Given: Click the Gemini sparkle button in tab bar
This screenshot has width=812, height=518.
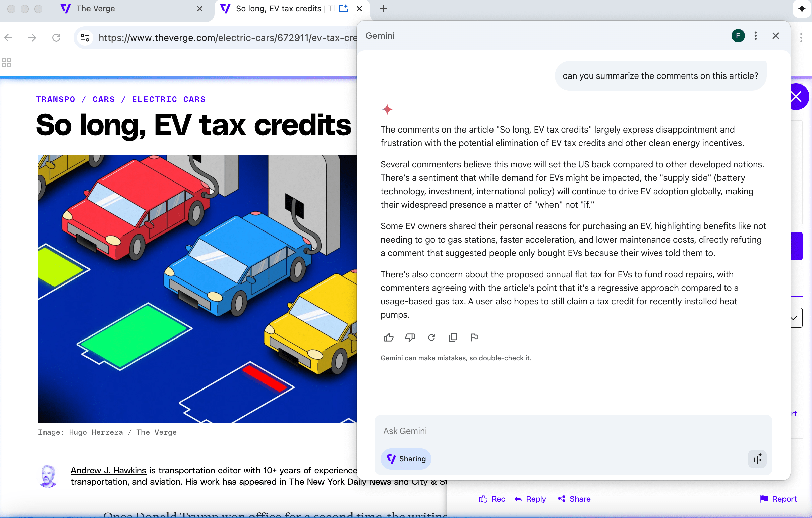Looking at the screenshot, I should (x=802, y=9).
